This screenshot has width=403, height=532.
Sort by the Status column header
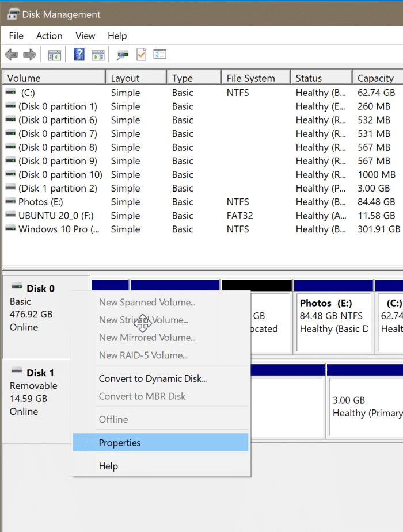pyautogui.click(x=321, y=78)
